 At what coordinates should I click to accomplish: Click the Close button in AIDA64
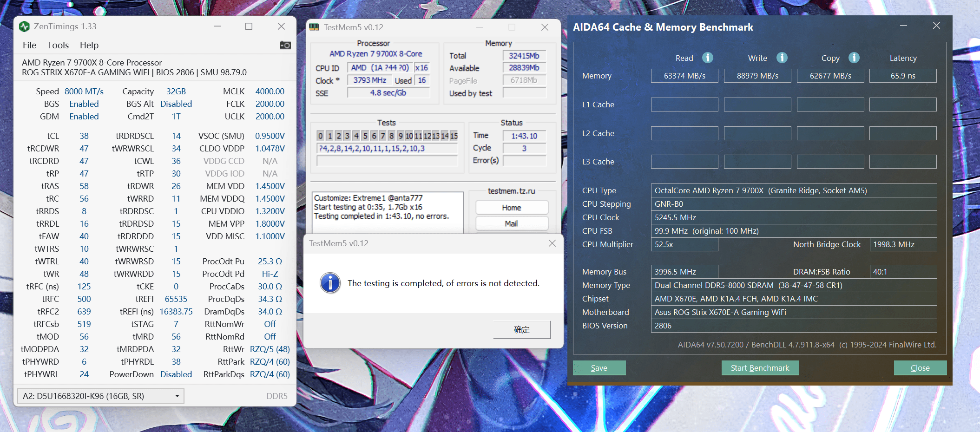(920, 368)
